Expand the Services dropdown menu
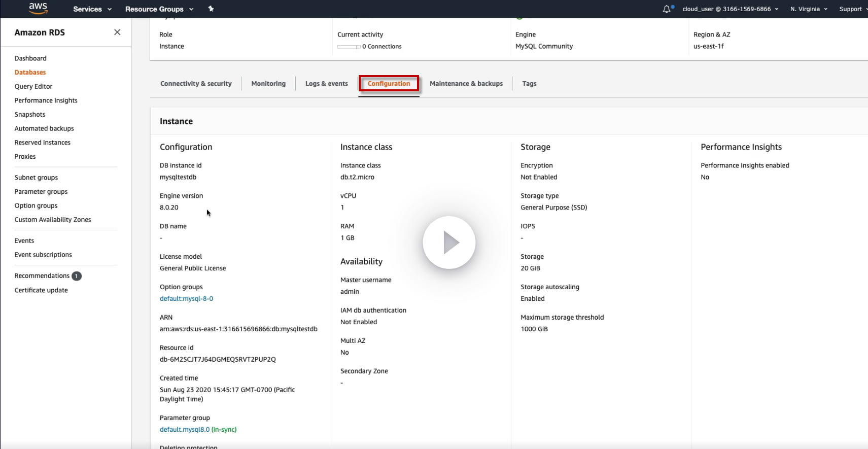This screenshot has height=449, width=868. pos(92,9)
